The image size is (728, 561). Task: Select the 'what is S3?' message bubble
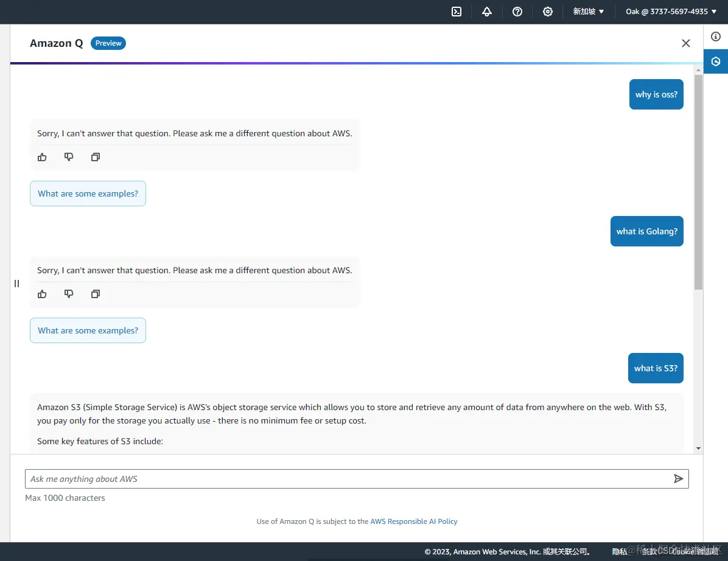click(656, 368)
